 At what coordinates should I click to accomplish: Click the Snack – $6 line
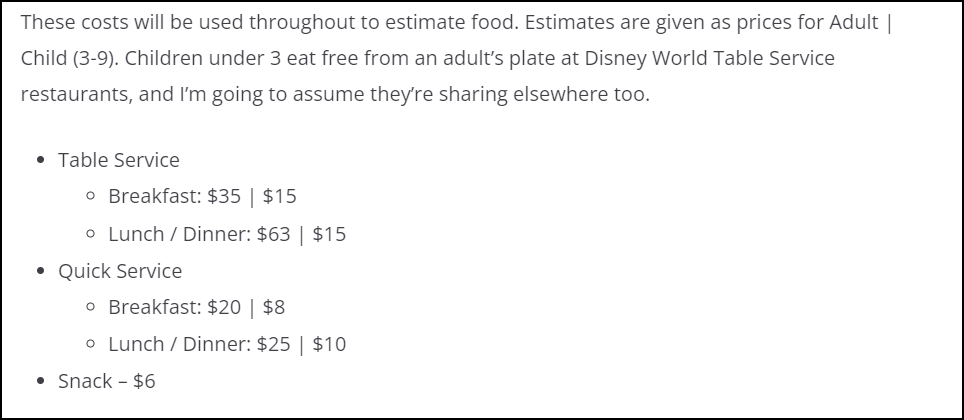pos(106,381)
